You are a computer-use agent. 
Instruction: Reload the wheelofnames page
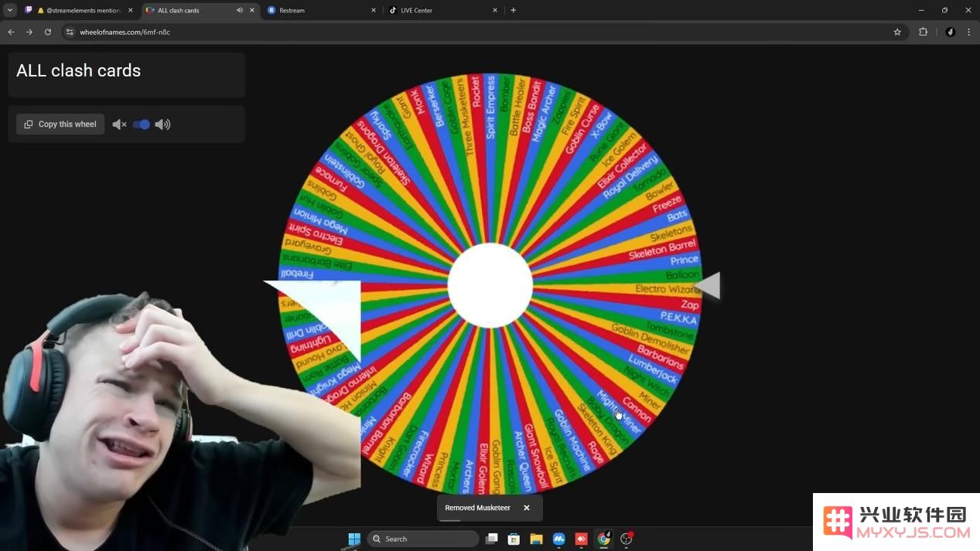[x=48, y=32]
